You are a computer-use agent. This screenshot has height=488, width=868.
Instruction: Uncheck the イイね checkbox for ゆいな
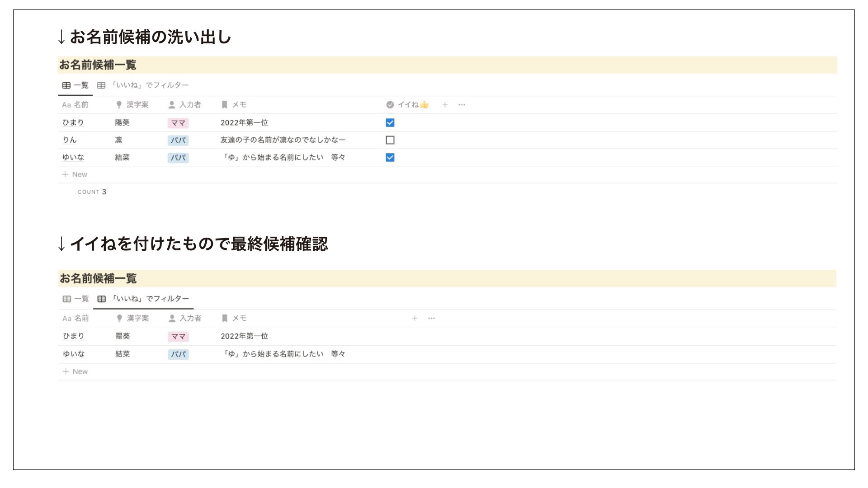pos(390,158)
